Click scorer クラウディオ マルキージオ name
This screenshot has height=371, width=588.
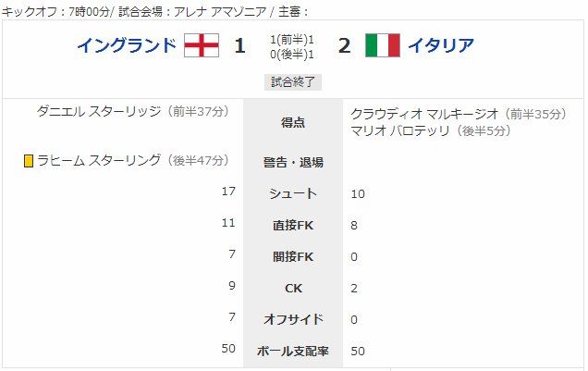pyautogui.click(x=424, y=114)
